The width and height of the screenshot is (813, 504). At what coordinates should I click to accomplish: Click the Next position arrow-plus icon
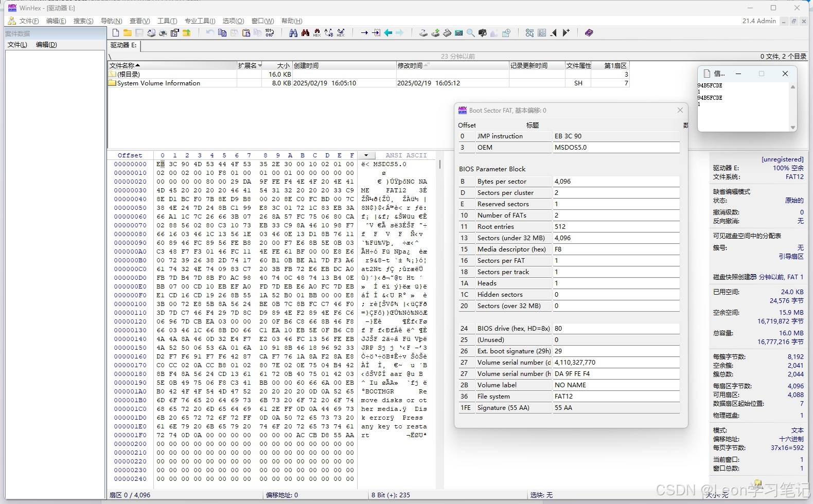click(566, 33)
